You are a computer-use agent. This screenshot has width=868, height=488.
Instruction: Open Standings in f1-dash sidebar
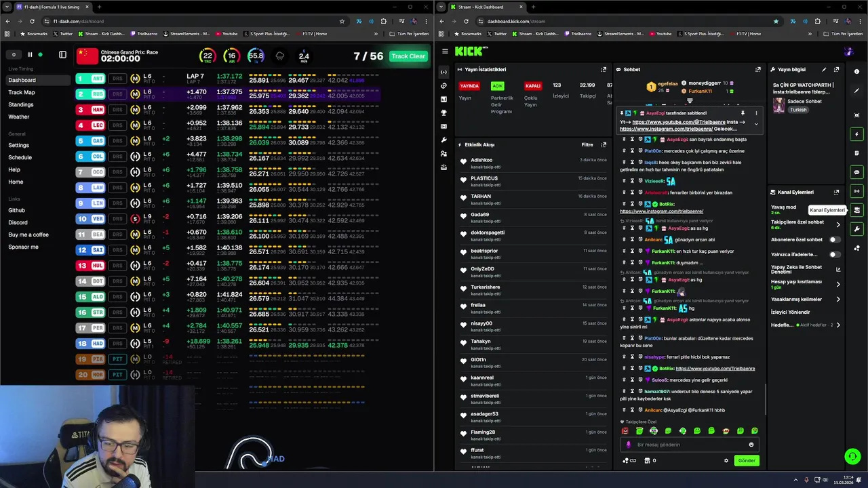(x=20, y=104)
